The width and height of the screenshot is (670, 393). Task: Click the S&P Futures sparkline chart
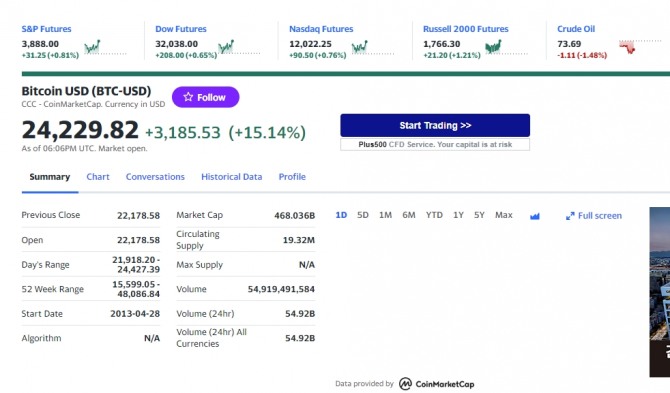click(x=105, y=47)
